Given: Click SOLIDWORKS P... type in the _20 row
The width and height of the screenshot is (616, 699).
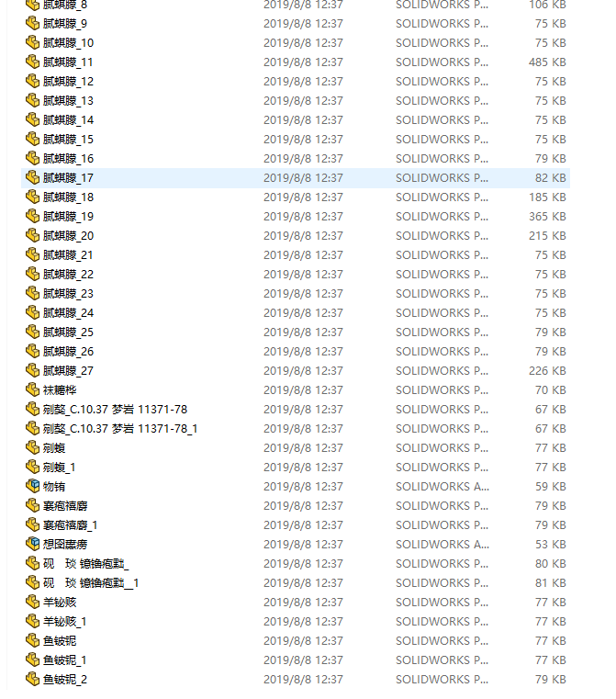Looking at the screenshot, I should coord(442,235).
